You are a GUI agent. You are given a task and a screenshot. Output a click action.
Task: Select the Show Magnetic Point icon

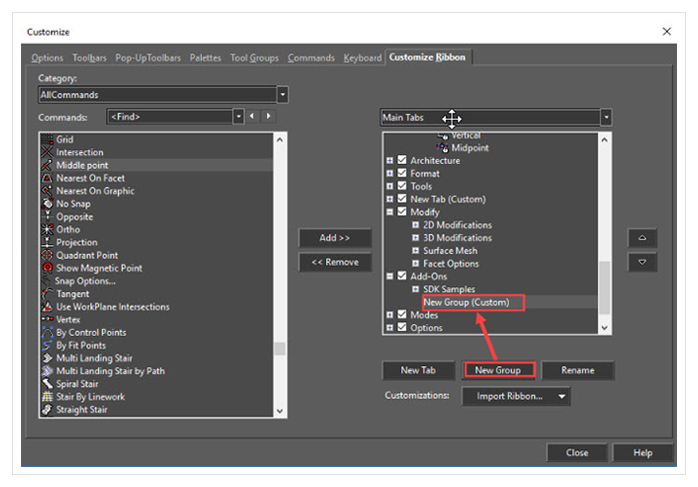tap(47, 268)
